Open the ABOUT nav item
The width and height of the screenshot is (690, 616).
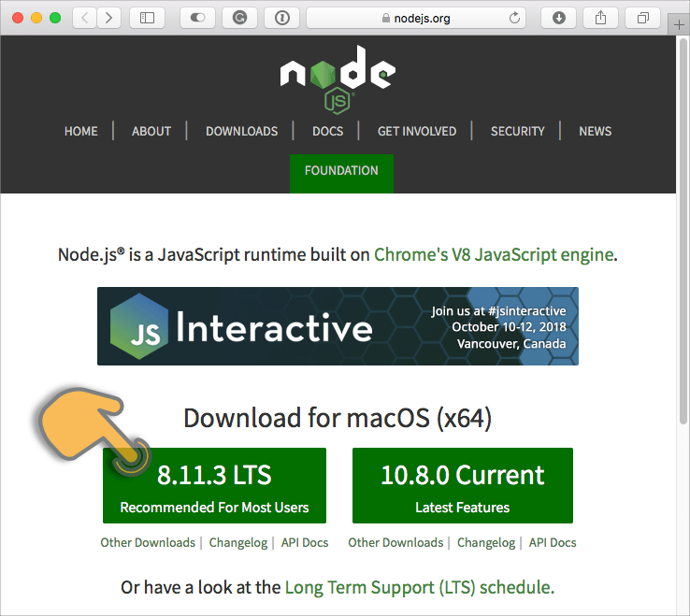(x=151, y=131)
